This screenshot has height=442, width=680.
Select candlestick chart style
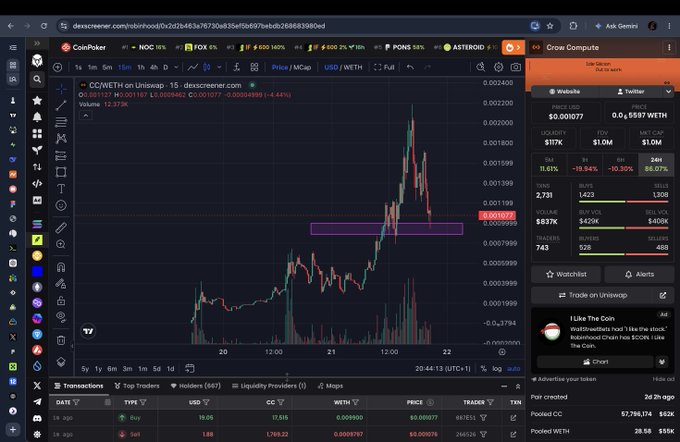207,67
